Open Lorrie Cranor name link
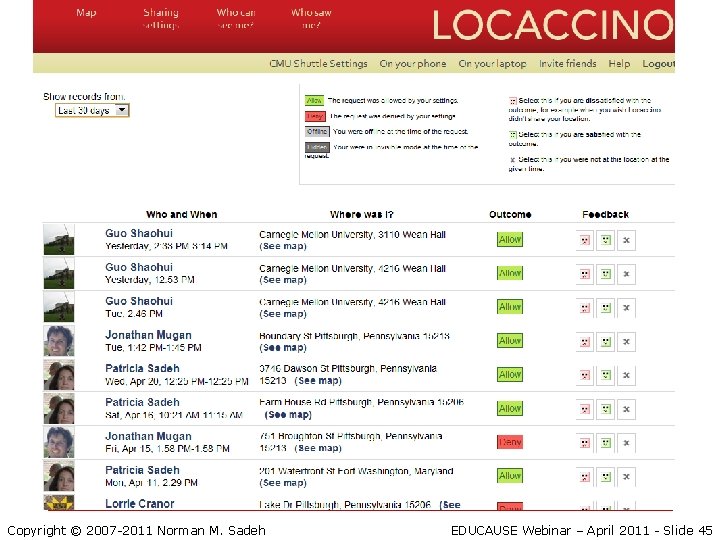Screen dimensions: 720x540 point(140,504)
